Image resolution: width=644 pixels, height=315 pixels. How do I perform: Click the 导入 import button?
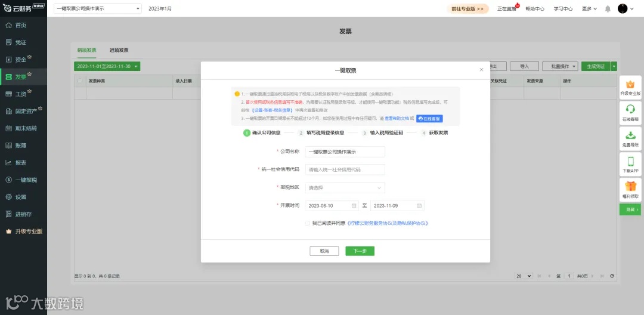[x=525, y=66]
